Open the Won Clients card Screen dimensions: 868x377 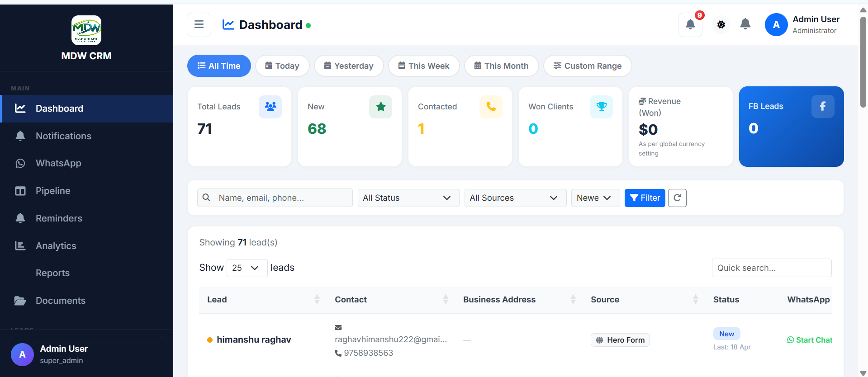(570, 127)
